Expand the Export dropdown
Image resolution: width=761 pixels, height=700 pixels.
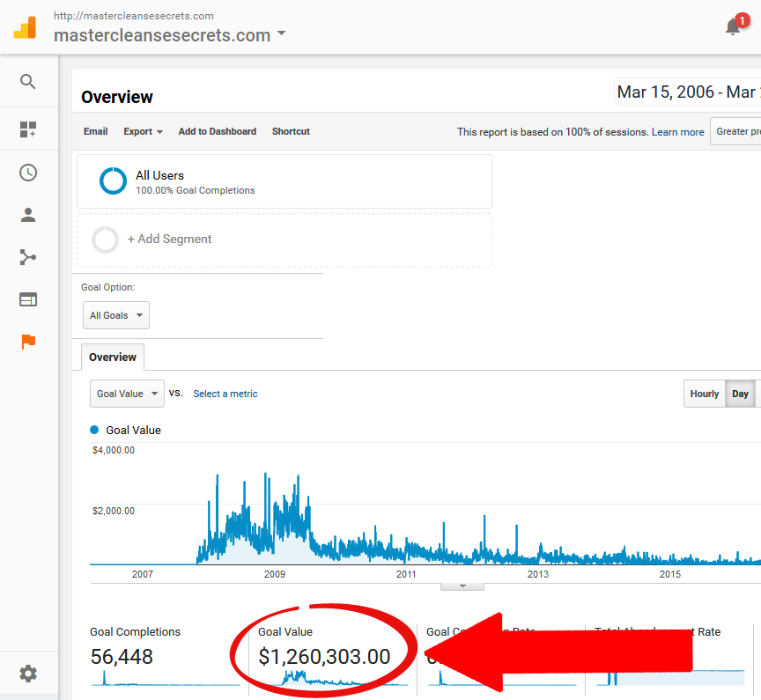[x=144, y=131]
